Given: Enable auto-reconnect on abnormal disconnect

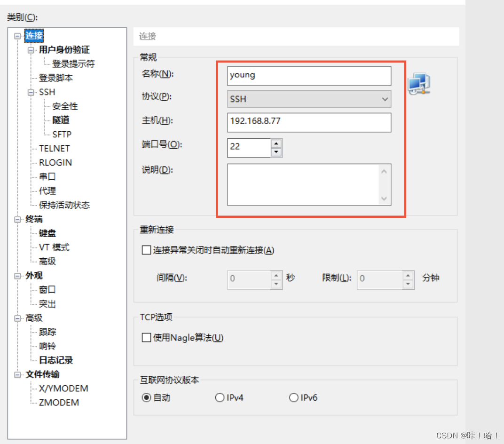Looking at the screenshot, I should pos(146,250).
